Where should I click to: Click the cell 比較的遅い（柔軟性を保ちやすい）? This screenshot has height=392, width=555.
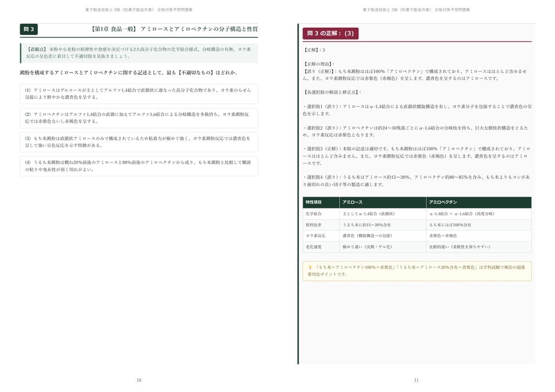pos(479,247)
